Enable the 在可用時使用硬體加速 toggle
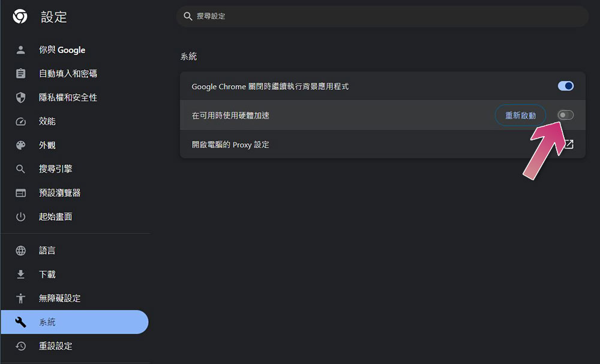The image size is (600, 364). [x=566, y=115]
